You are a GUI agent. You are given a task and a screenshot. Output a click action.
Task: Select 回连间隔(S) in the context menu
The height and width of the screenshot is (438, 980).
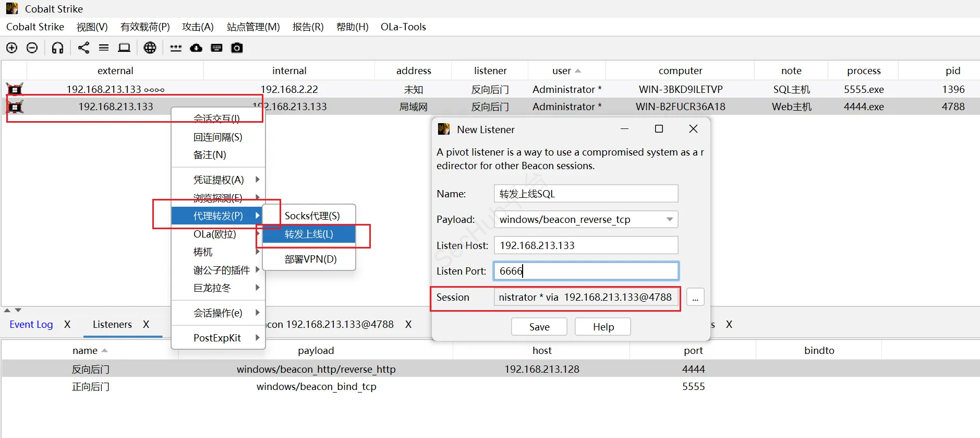pos(218,137)
